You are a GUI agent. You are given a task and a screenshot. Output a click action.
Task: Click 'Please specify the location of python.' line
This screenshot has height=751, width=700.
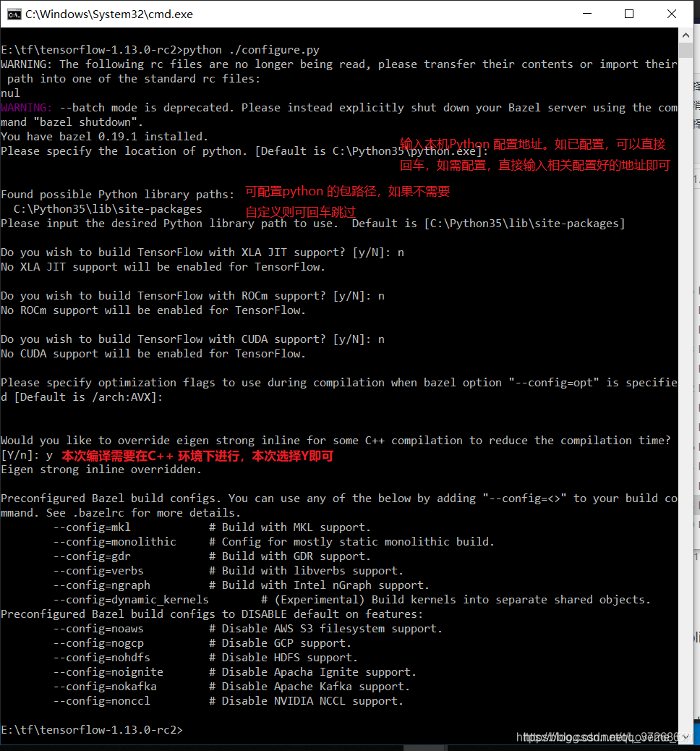pos(244,151)
